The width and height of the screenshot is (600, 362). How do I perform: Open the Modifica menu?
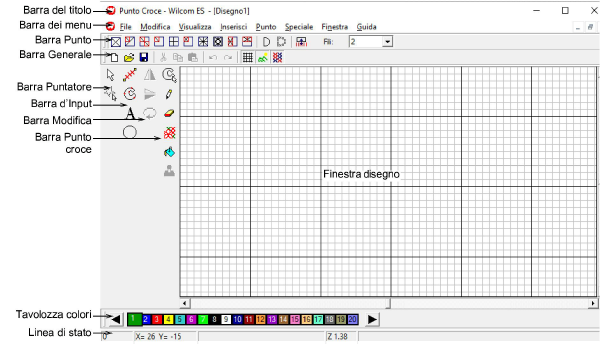click(155, 27)
